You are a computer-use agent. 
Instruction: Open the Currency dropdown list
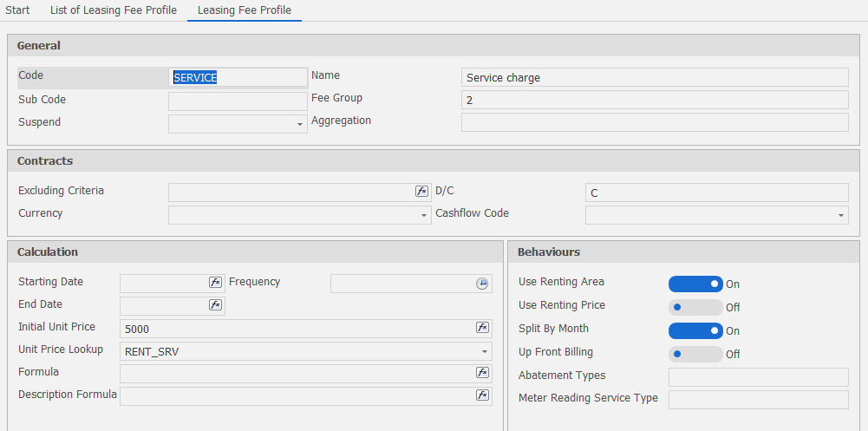click(424, 215)
